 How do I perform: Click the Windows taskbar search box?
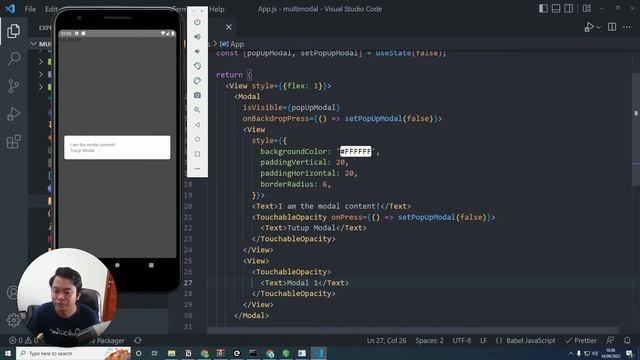pyautogui.click(x=73, y=353)
